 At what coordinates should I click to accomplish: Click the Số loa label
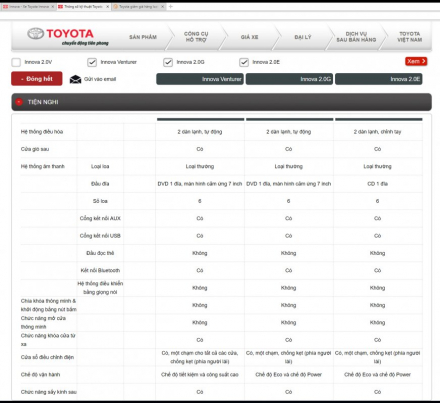(x=100, y=201)
